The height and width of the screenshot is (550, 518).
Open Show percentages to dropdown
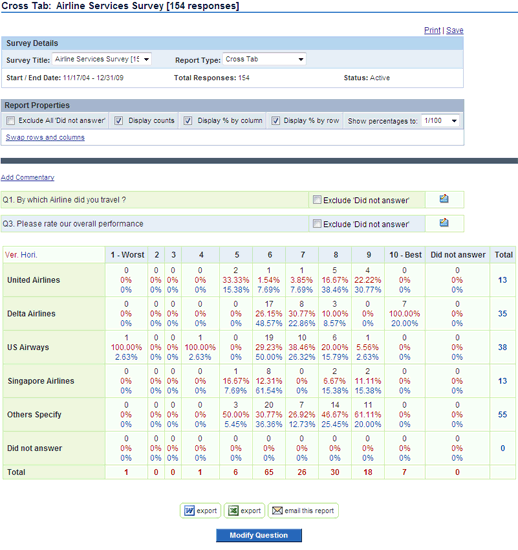point(440,121)
